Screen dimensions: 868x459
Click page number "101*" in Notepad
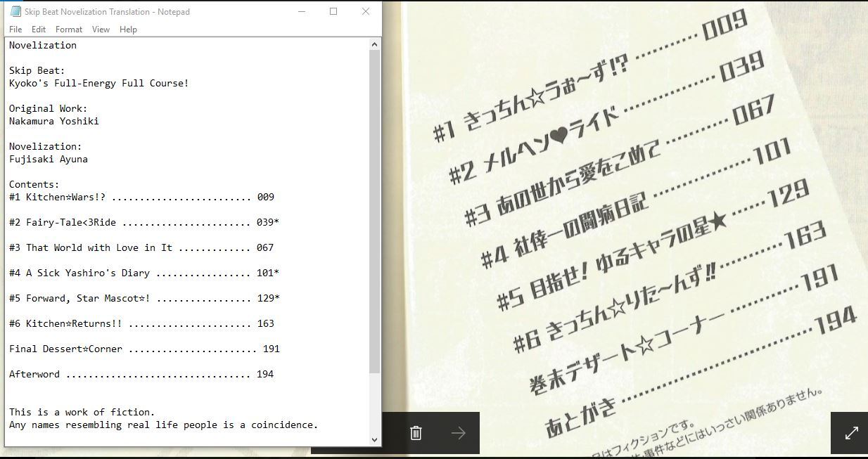(x=268, y=273)
